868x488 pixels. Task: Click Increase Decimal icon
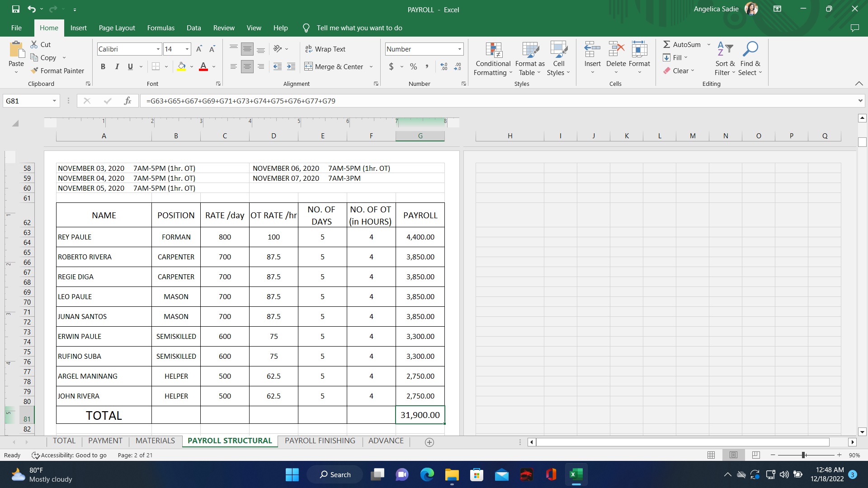(444, 66)
